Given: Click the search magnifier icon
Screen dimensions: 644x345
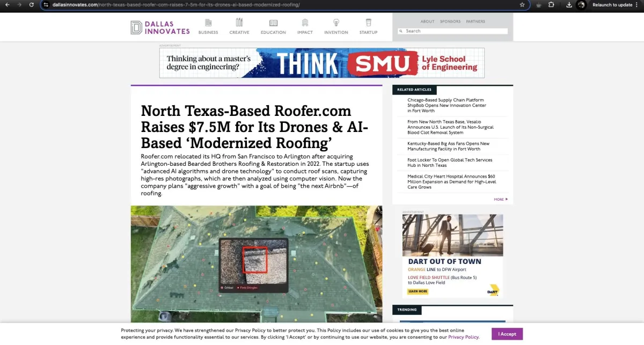Looking at the screenshot, I should click(x=400, y=31).
